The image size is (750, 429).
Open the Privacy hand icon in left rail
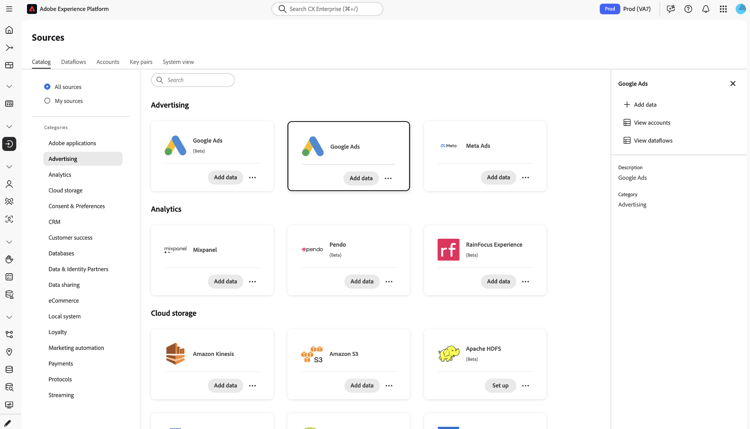(9, 260)
